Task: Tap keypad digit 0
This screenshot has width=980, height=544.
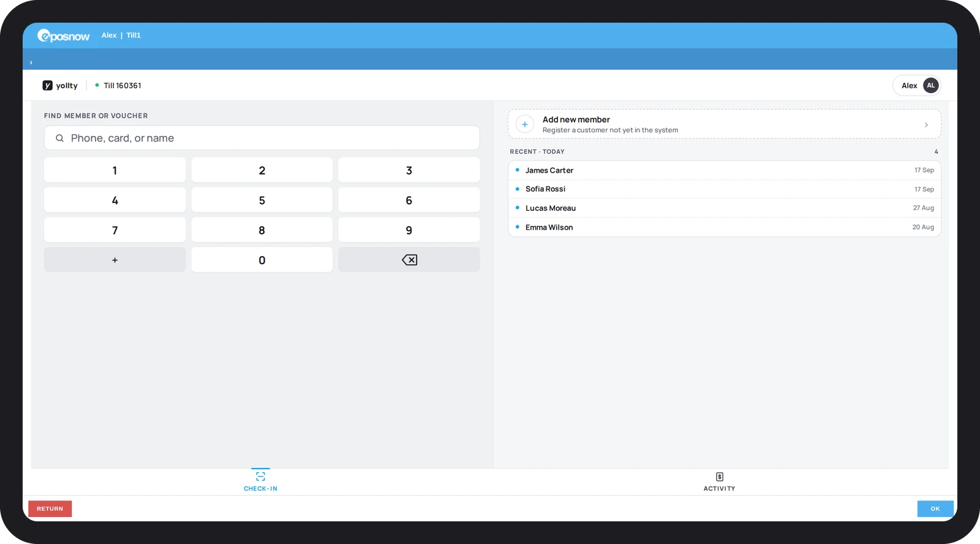Action: tap(262, 260)
